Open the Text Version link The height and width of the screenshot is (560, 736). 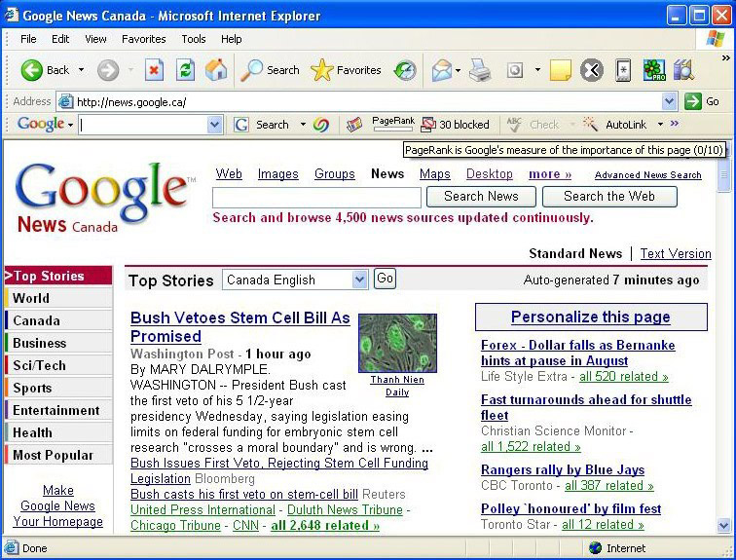tap(676, 254)
